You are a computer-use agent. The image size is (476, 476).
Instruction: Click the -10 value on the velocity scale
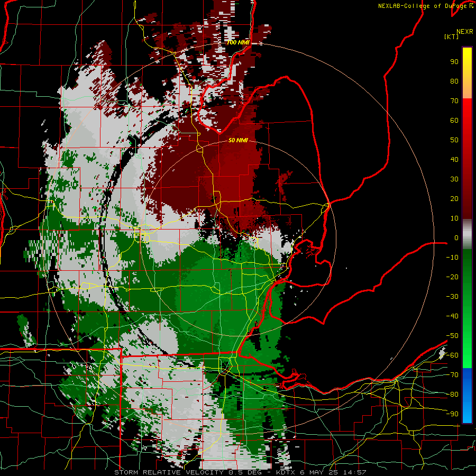[x=452, y=258]
